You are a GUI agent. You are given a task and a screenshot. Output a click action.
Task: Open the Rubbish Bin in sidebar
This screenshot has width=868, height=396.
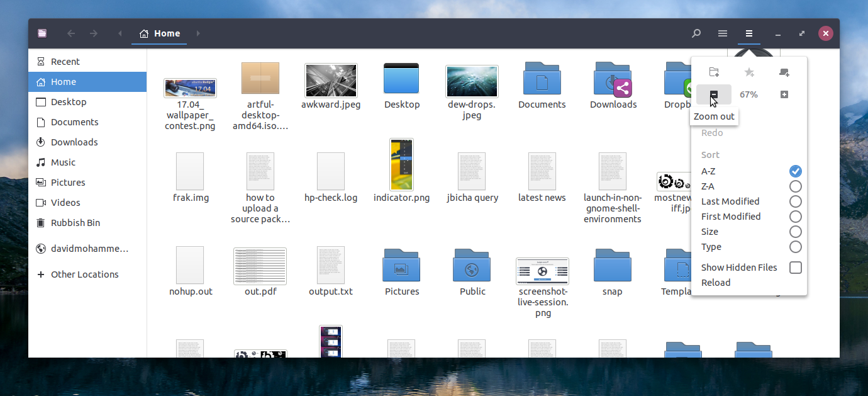tap(75, 223)
